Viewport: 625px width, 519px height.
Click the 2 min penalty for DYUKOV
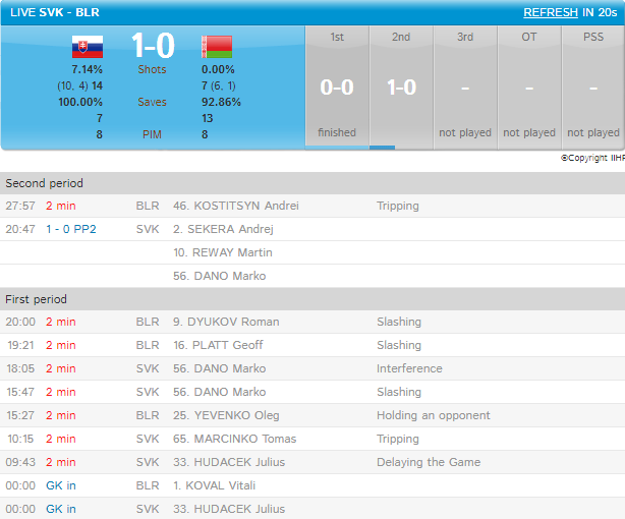click(61, 322)
